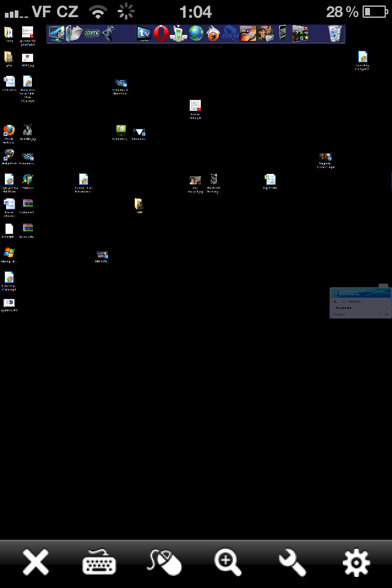Close the remote session with the X icon
Image resolution: width=392 pixels, height=588 pixels.
click(x=36, y=562)
